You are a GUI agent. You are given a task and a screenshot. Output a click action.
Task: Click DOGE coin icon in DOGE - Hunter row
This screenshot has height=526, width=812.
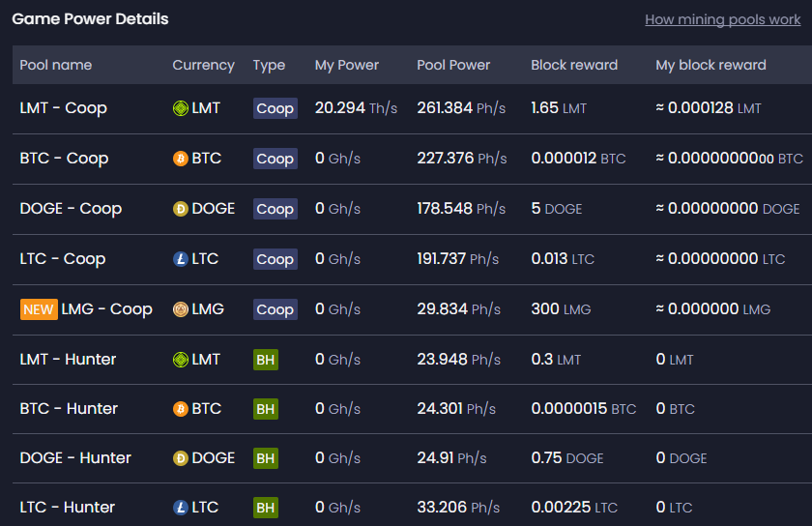coord(180,458)
